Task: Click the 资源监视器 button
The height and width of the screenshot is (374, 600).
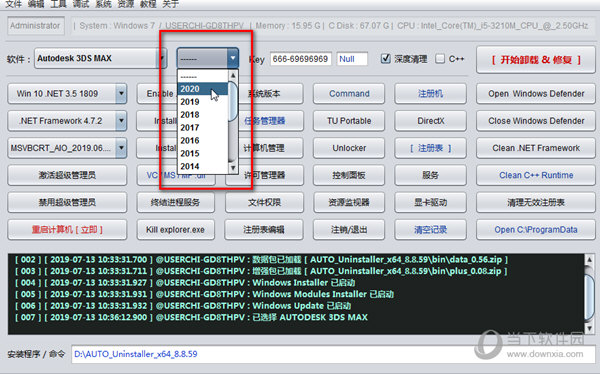Action: click(349, 203)
